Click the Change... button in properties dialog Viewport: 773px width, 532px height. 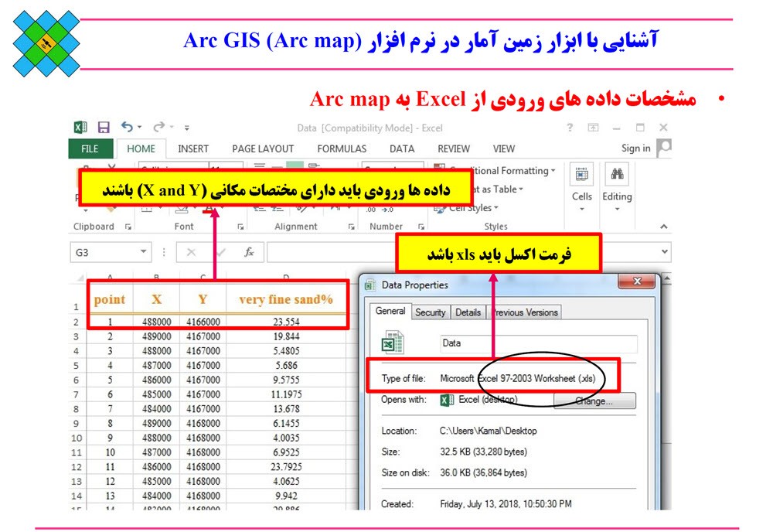coord(594,401)
